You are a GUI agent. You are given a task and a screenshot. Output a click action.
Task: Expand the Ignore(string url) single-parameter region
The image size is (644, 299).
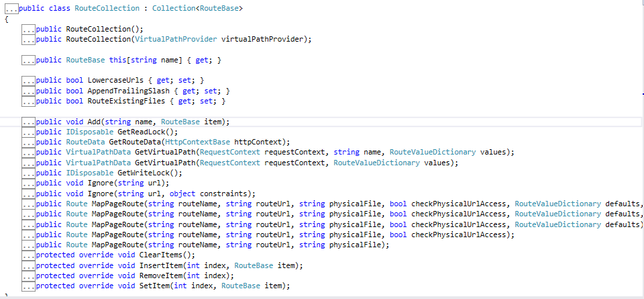tap(29, 183)
